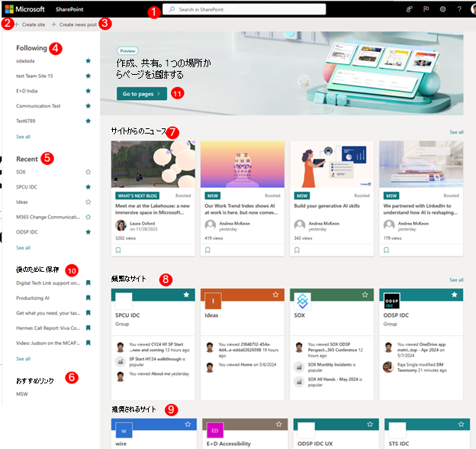
Task: Toggle star for ODSP IDC in Recent list
Action: coord(88,232)
